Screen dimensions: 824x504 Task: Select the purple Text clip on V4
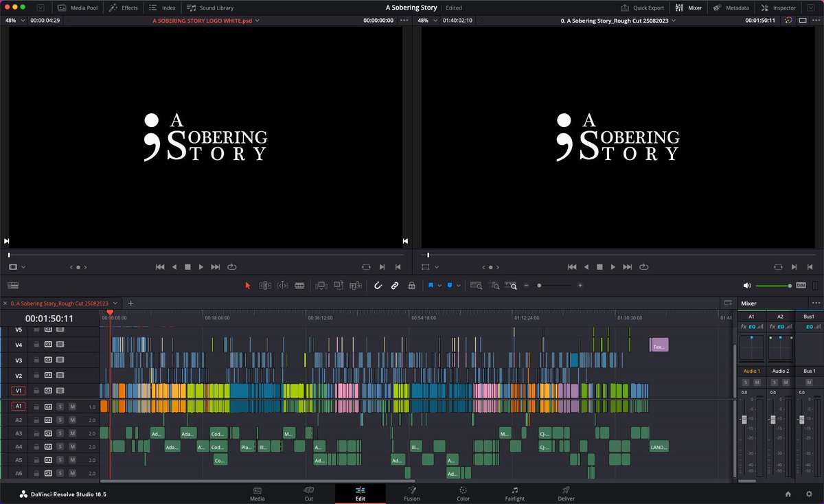659,345
